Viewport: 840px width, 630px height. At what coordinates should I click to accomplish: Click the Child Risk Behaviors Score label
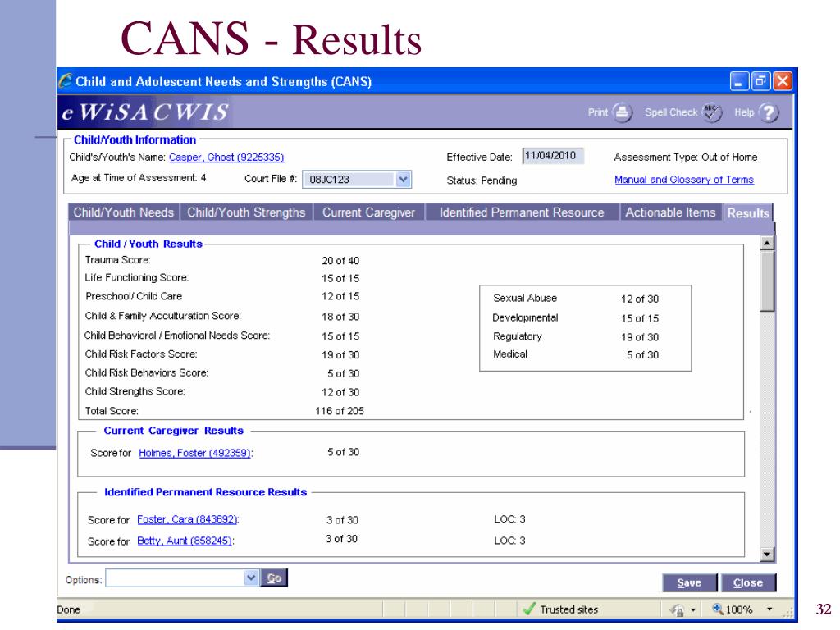(x=146, y=373)
